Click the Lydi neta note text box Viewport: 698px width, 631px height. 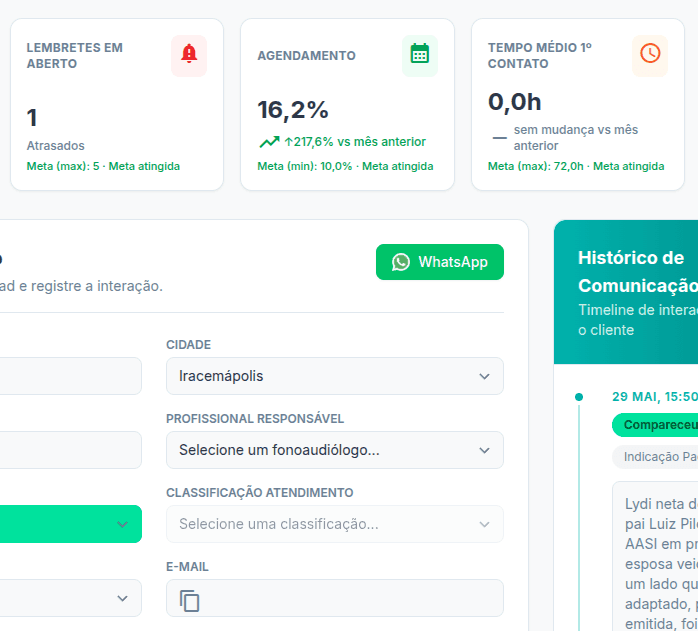pyautogui.click(x=655, y=556)
